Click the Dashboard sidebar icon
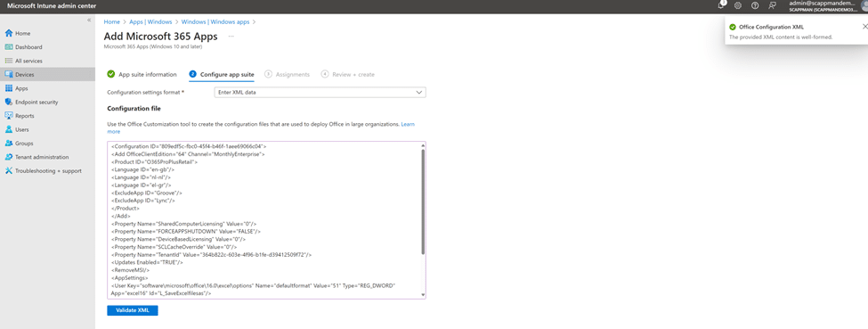The height and width of the screenshot is (329, 868). 9,47
